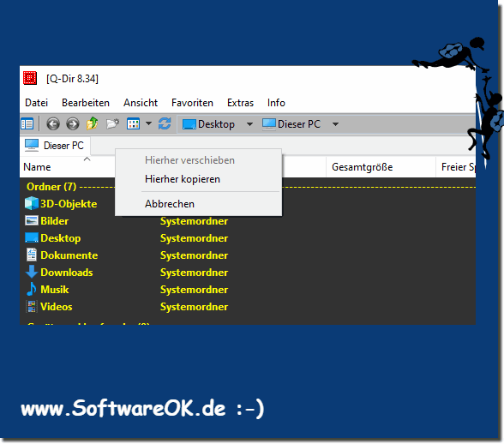Click the Dokumente page icon
The width and height of the screenshot is (504, 444).
[x=32, y=255]
